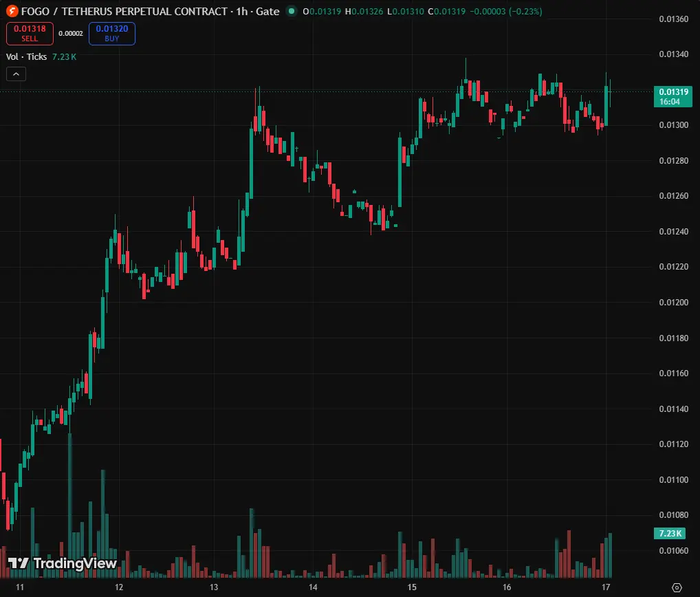Click the green market status dot

tap(292, 11)
